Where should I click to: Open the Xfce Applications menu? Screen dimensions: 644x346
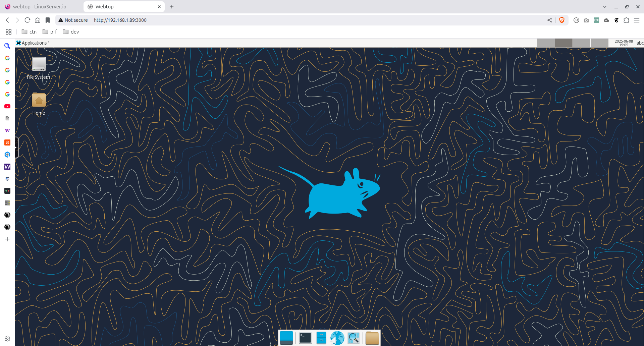[x=33, y=43]
